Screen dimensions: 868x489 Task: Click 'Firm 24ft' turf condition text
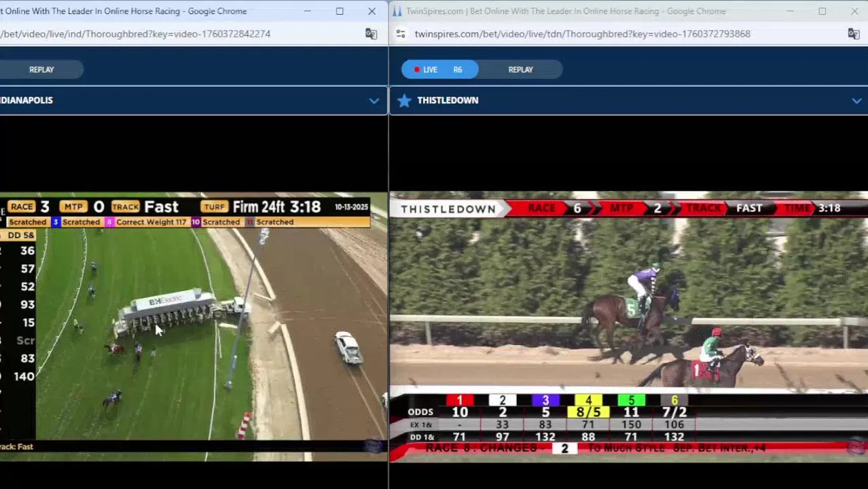click(259, 206)
